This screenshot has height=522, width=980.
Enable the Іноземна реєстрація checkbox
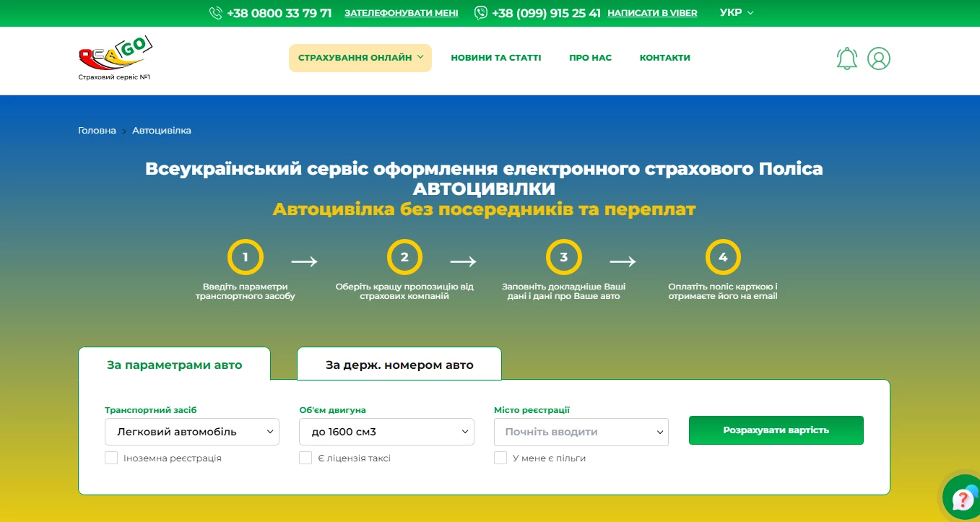coord(111,457)
